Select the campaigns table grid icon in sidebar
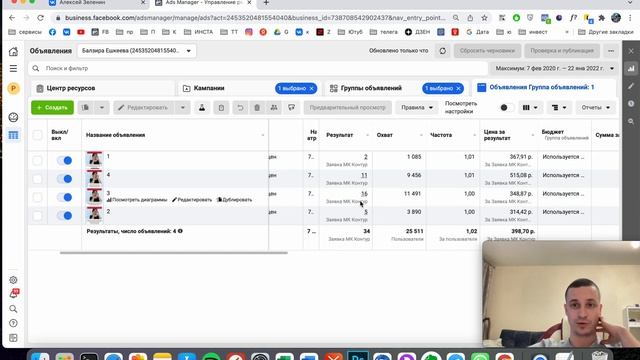This screenshot has width=640, height=360. click(x=13, y=135)
